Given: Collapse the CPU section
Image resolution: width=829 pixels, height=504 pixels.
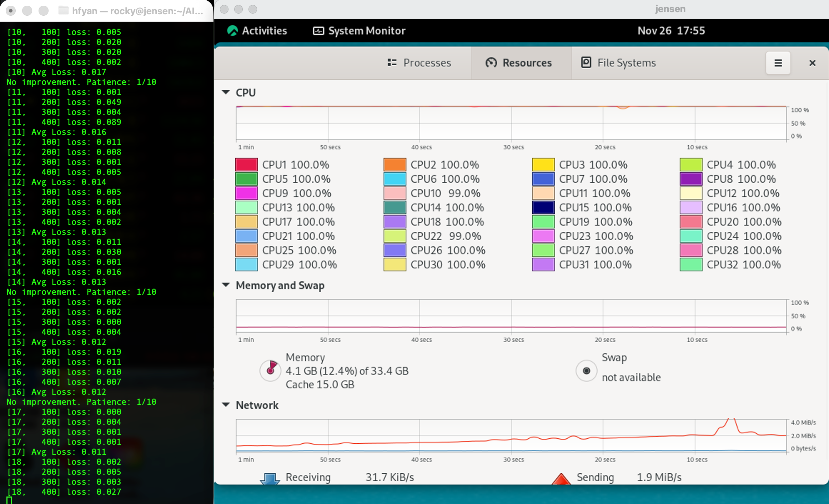Looking at the screenshot, I should click(x=226, y=92).
